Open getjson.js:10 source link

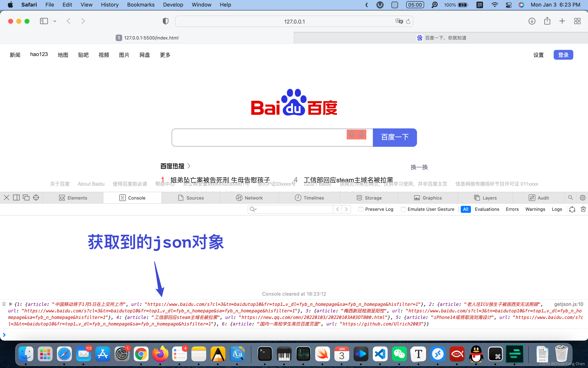coord(569,304)
